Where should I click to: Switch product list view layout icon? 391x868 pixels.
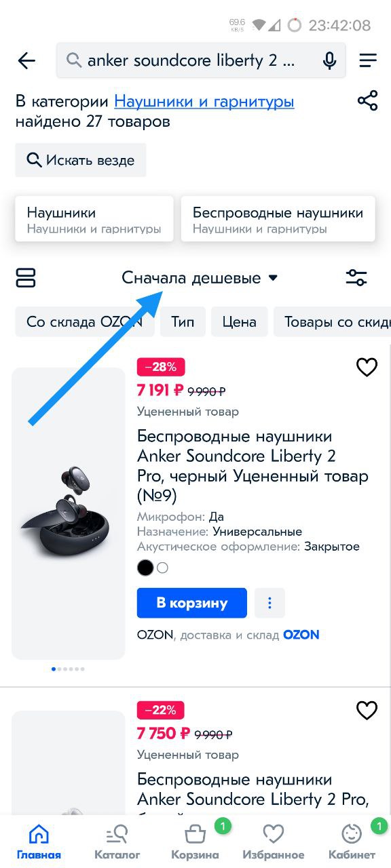pos(26,278)
